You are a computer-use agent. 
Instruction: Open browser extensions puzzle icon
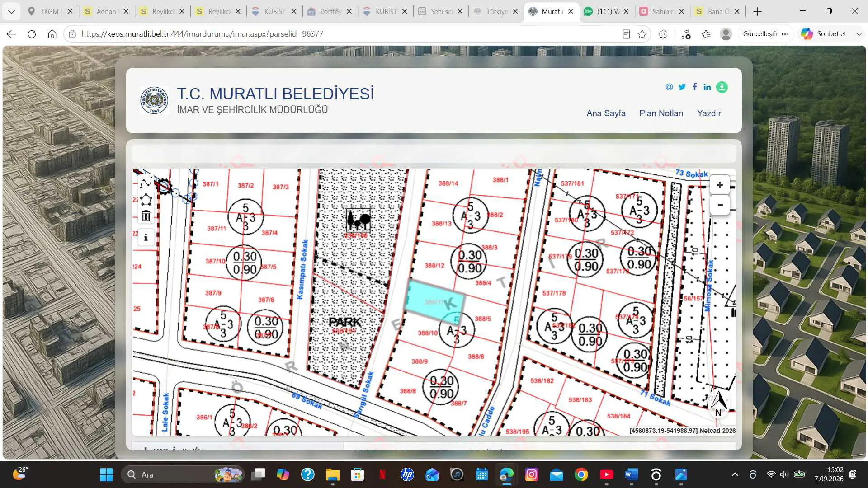tap(663, 34)
